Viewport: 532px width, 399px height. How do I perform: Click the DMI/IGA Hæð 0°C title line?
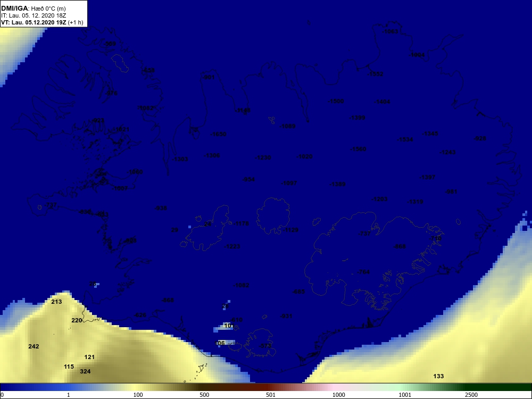click(x=33, y=9)
